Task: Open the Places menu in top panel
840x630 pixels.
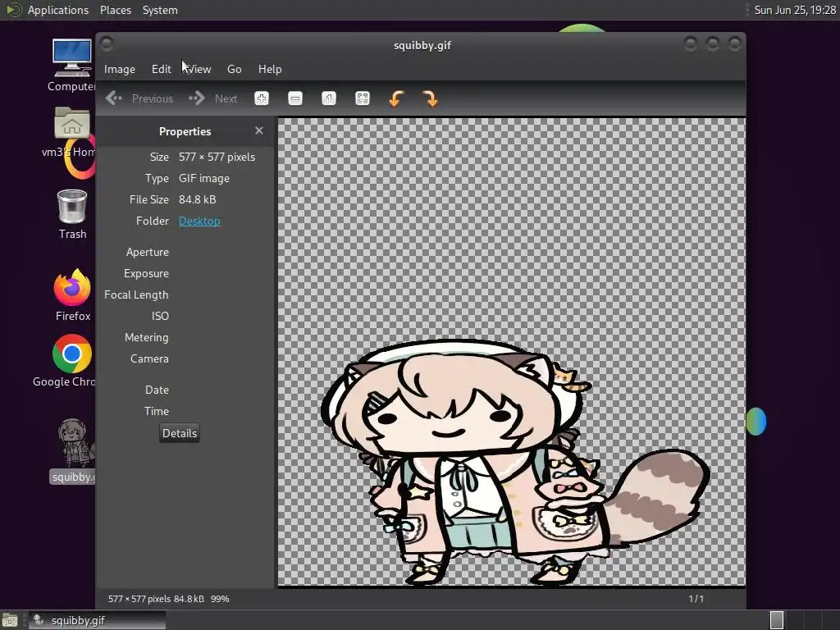Action: coord(115,10)
